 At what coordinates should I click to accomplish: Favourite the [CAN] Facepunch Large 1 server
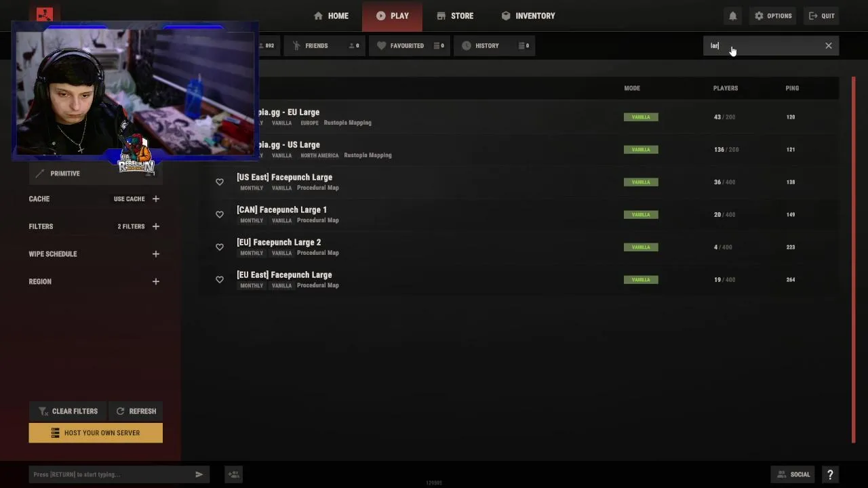tap(220, 214)
